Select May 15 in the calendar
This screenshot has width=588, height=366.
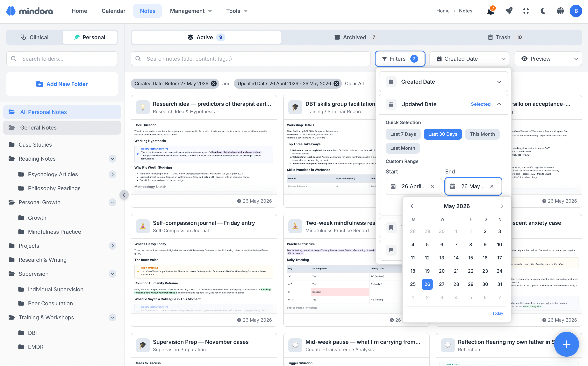coord(470,258)
